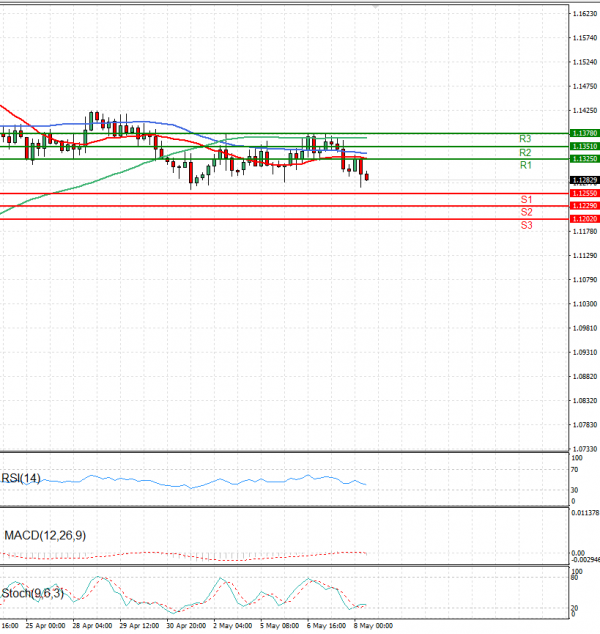Click the R3 resistance label
600x634 pixels.
(525, 139)
